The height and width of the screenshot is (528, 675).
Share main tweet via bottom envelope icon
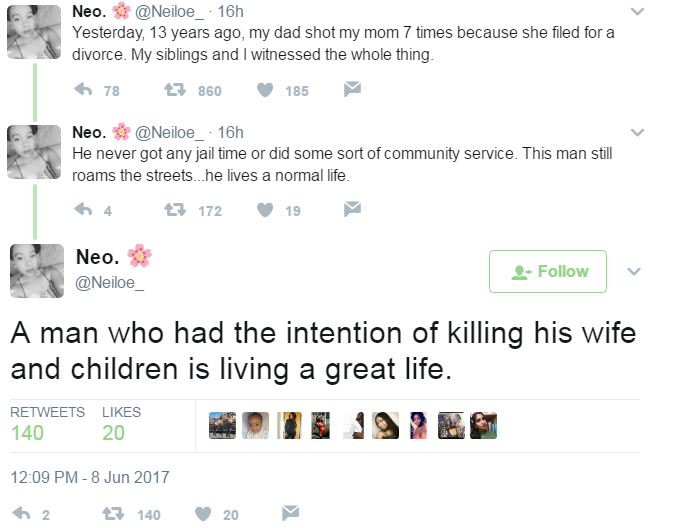tap(290, 514)
